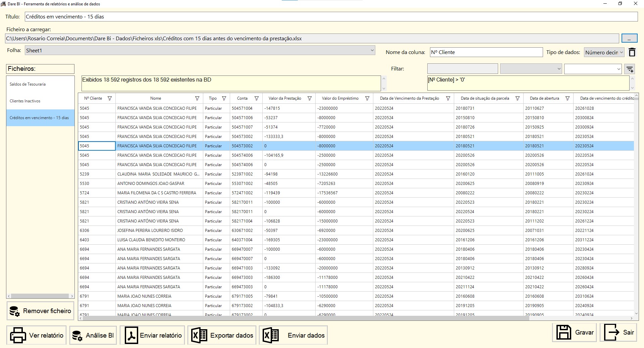The height and width of the screenshot is (348, 644).
Task: Click the Título text field
Action: (x=331, y=17)
